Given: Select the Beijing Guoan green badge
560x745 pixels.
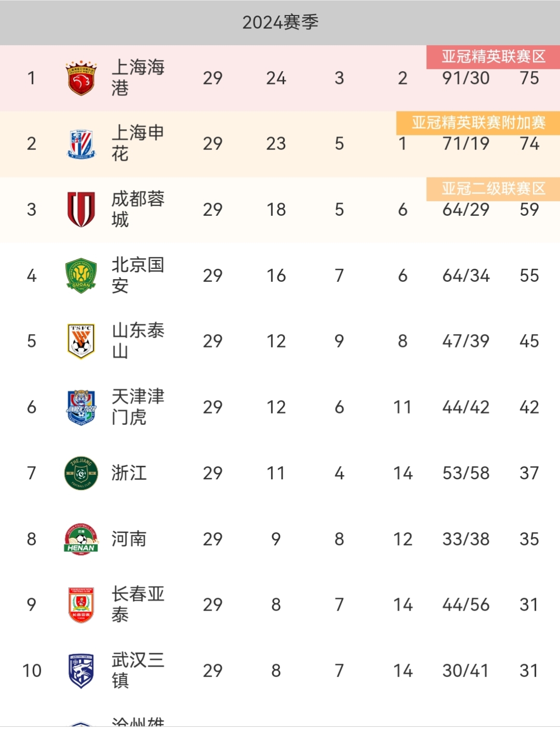Looking at the screenshot, I should [81, 275].
